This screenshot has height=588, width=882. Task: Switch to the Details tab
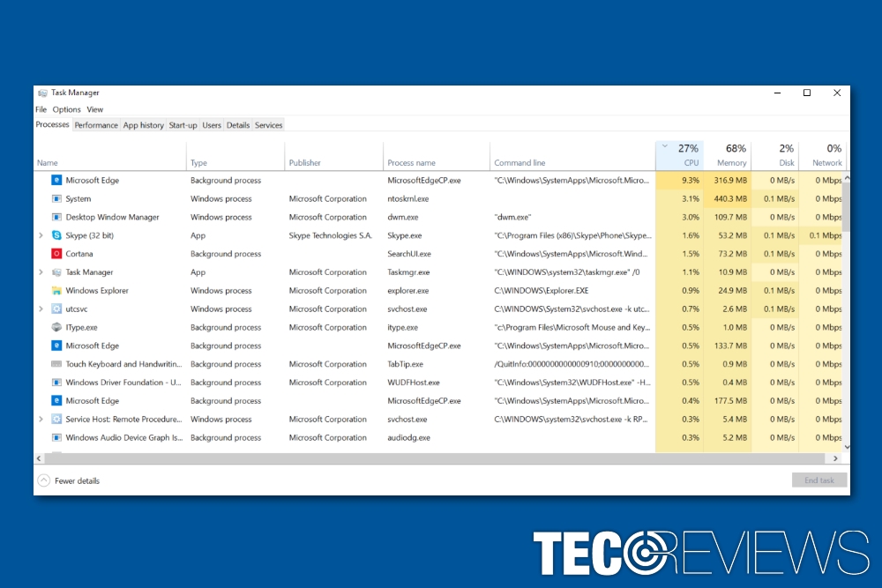tap(238, 125)
